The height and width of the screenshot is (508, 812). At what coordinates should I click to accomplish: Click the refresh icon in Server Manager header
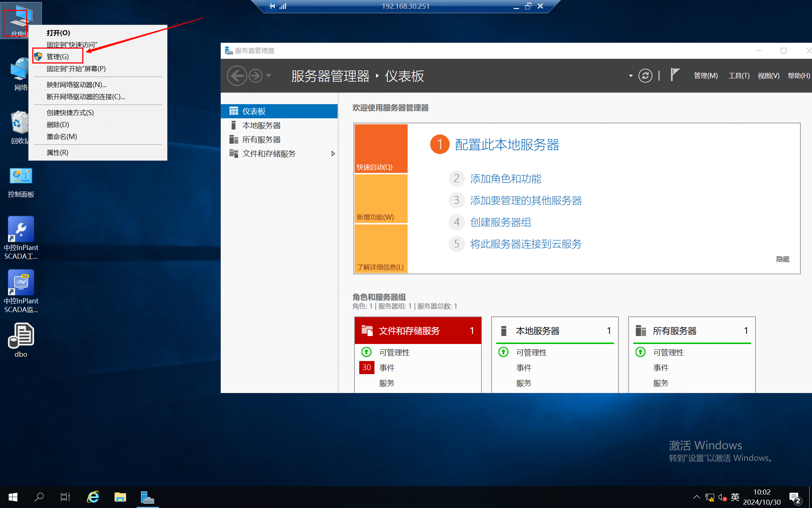[645, 76]
